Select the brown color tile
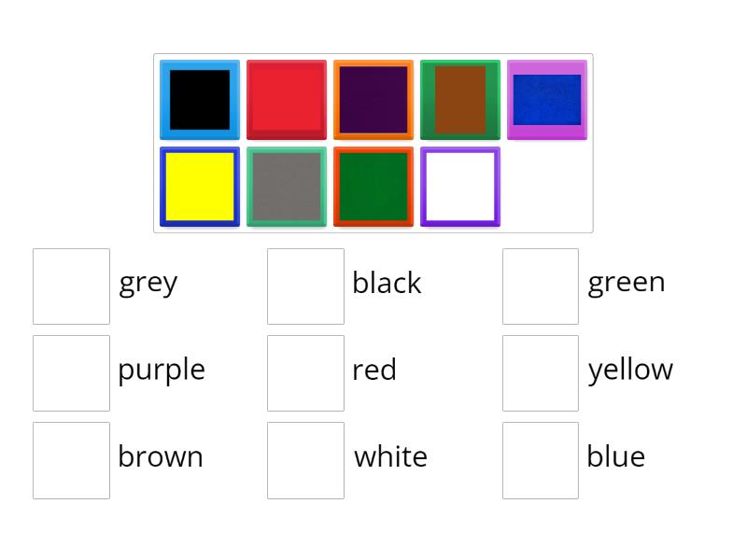Viewport: 747px width, 560px height. tap(460, 99)
